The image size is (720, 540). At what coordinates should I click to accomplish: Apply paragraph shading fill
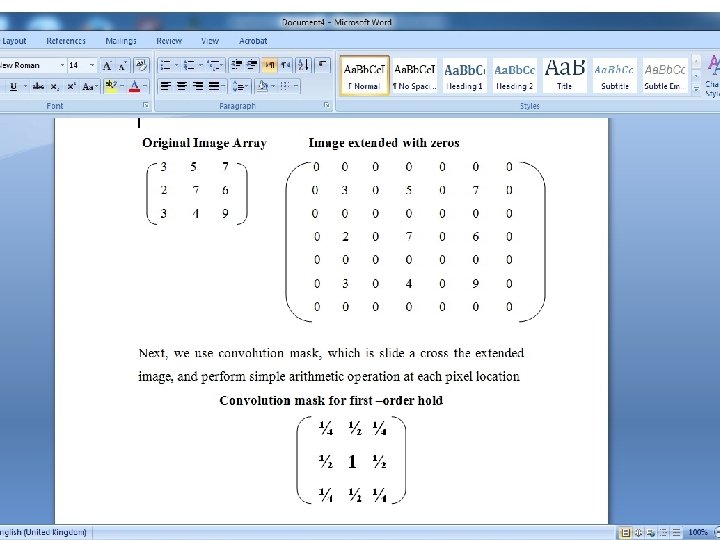[x=262, y=86]
